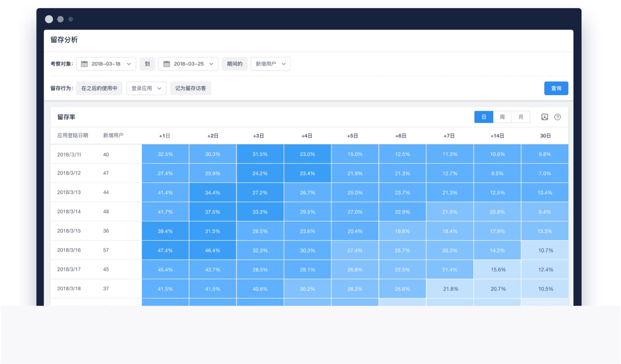Image resolution: width=621 pixels, height=364 pixels.
Task: Click new user count 57 for 2018/3/16
Action: (x=106, y=250)
